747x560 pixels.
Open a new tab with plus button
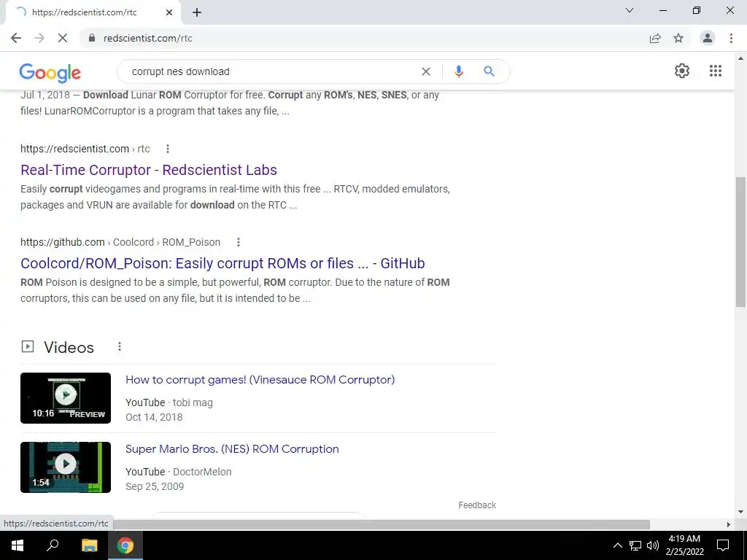coord(197,12)
